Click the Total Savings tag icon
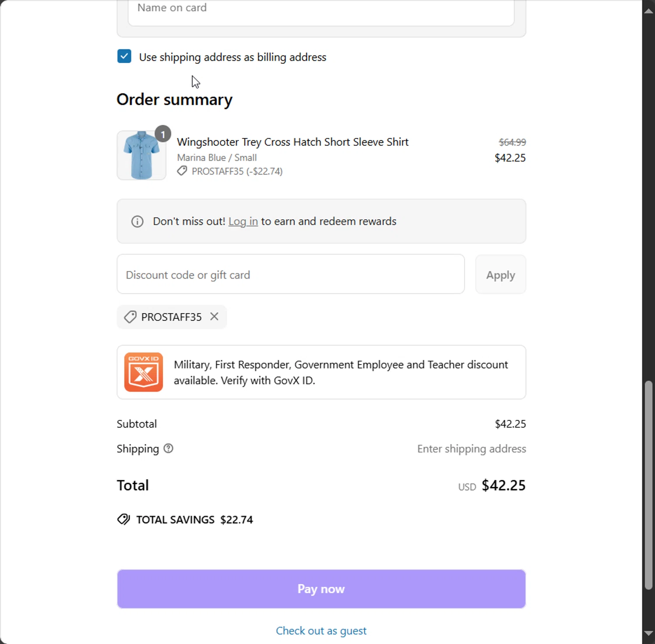Screen dimensions: 655x644 (124, 519)
